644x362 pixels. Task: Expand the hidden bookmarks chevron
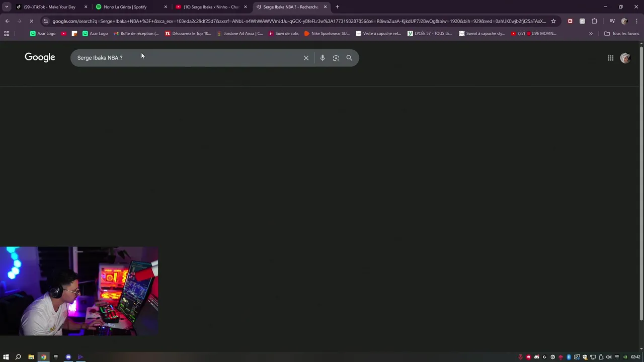591,34
